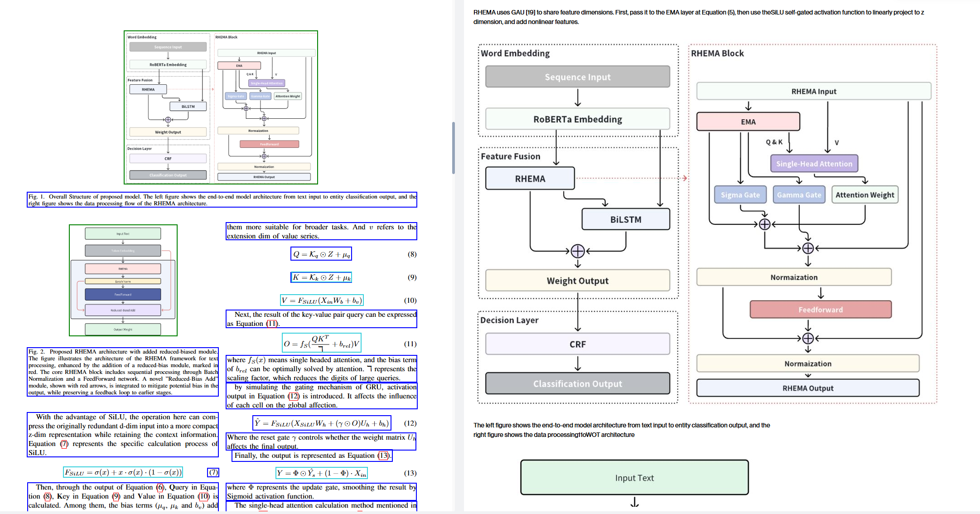Select the Fig. 2 RHEMA diagram thumbnail
Screen dimensions: 980x514
click(x=123, y=280)
